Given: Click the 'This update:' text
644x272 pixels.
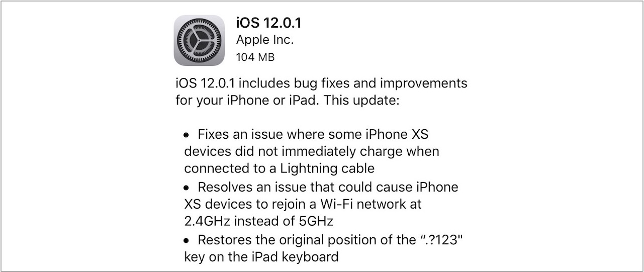Looking at the screenshot, I should pyautogui.click(x=361, y=100).
